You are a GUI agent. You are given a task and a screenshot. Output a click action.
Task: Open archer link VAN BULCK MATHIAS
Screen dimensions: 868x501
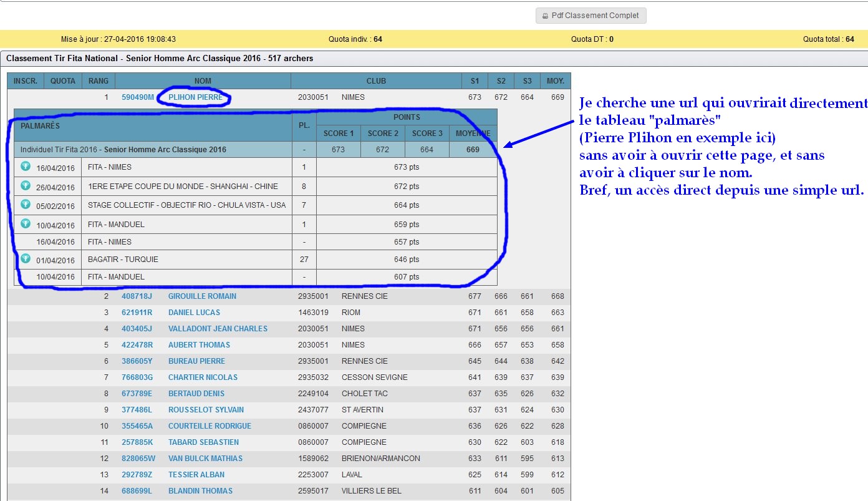click(205, 459)
